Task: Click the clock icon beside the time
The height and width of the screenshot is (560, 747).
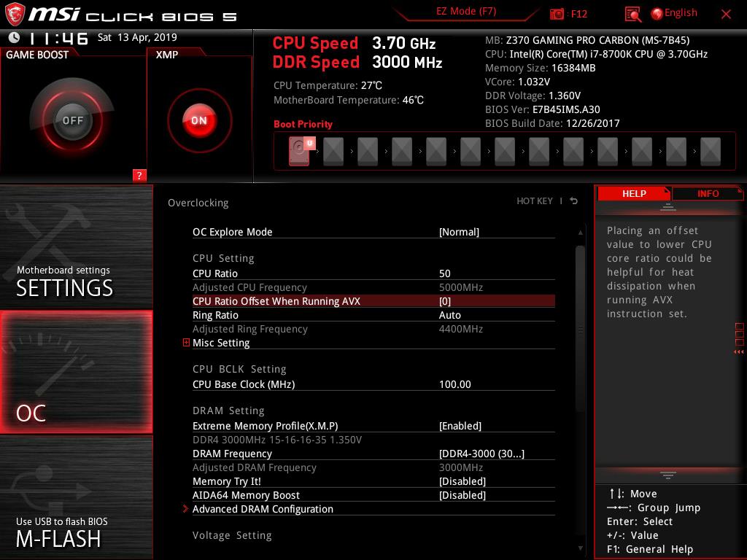Action: [15, 37]
